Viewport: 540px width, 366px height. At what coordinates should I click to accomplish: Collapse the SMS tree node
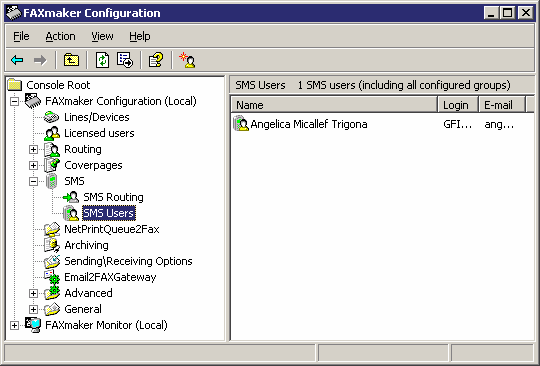pos(33,181)
